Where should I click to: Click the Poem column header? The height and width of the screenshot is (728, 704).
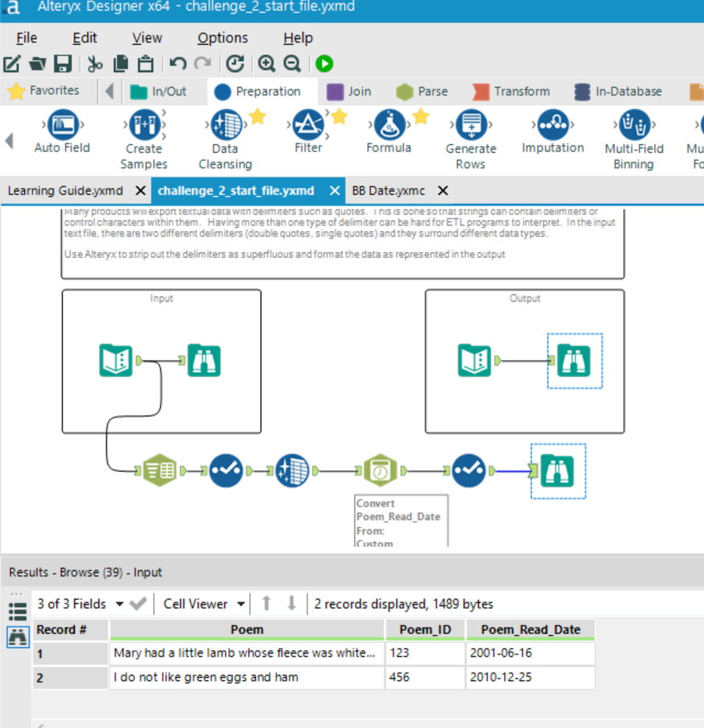247,629
